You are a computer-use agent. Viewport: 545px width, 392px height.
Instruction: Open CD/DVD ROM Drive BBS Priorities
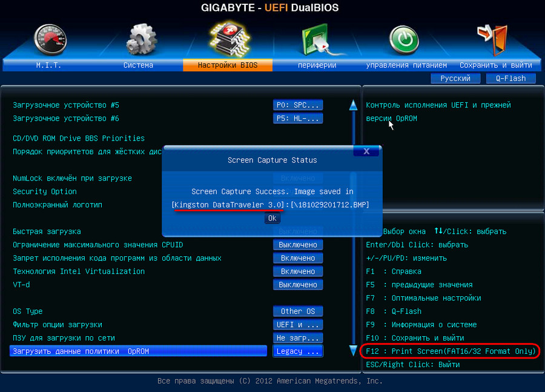[x=79, y=138]
